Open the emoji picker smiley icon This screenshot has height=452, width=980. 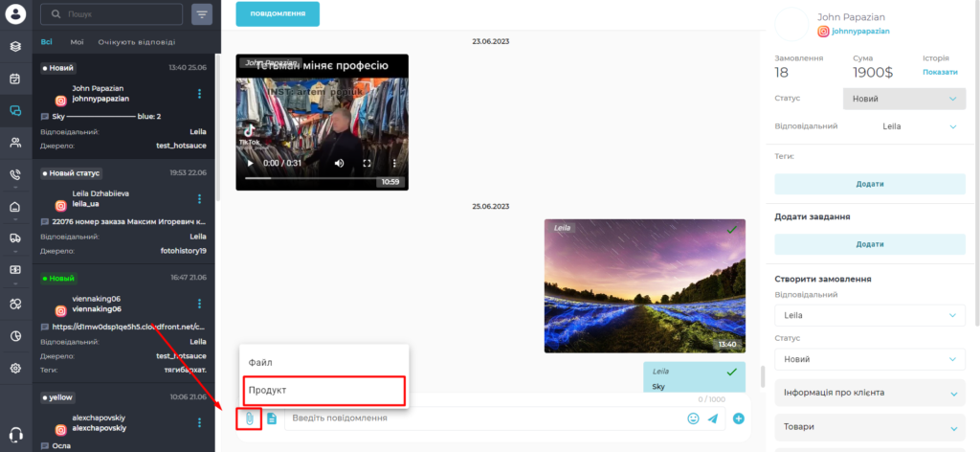tap(693, 418)
